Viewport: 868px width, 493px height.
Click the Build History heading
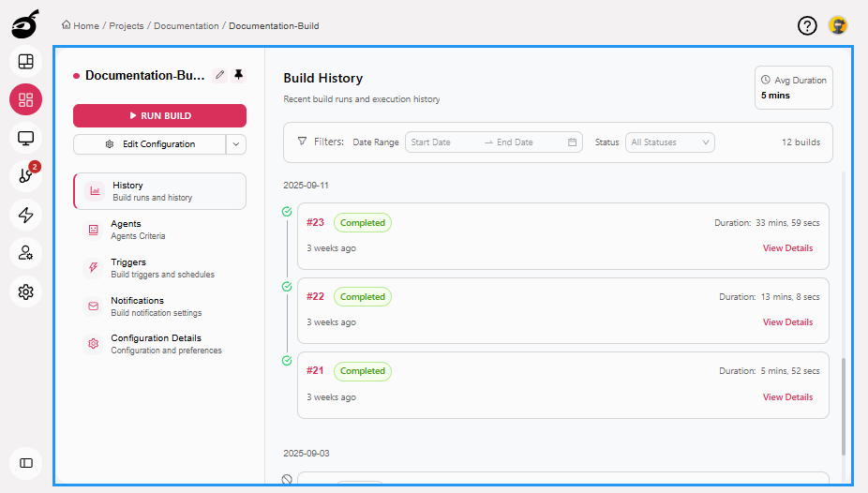322,78
